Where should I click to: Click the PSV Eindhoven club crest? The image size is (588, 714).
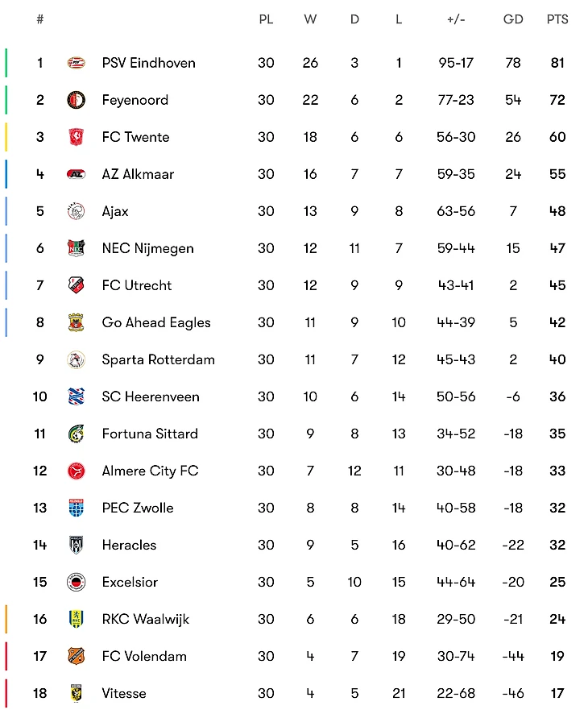76,63
